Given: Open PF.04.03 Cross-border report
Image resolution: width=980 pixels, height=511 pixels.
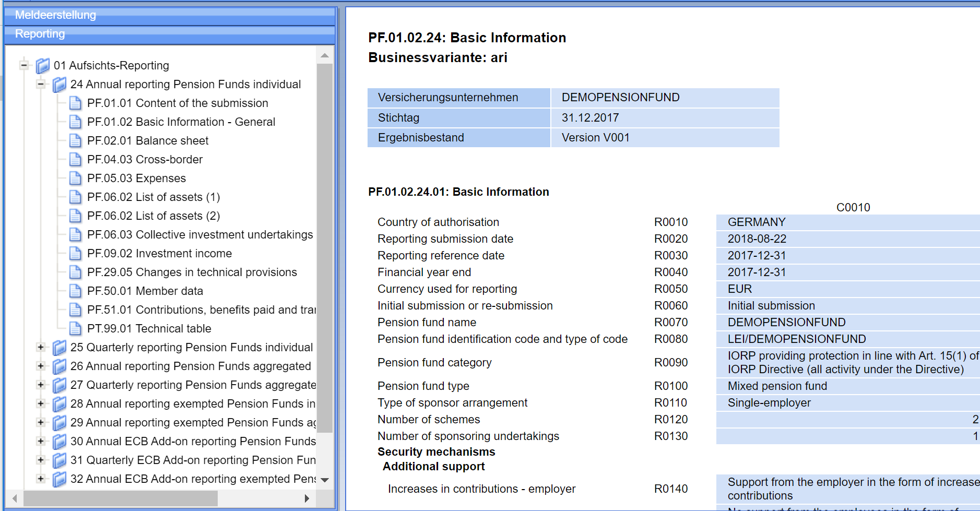Looking at the screenshot, I should click(145, 160).
